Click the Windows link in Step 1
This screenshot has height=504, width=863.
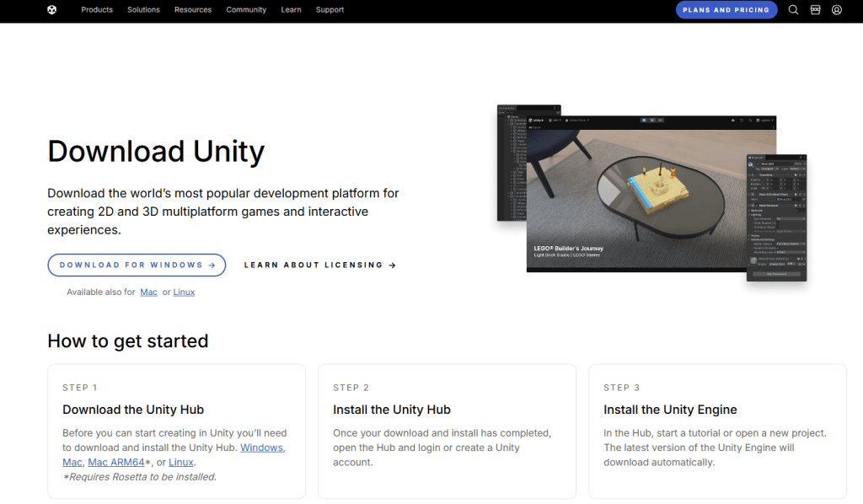point(262,448)
